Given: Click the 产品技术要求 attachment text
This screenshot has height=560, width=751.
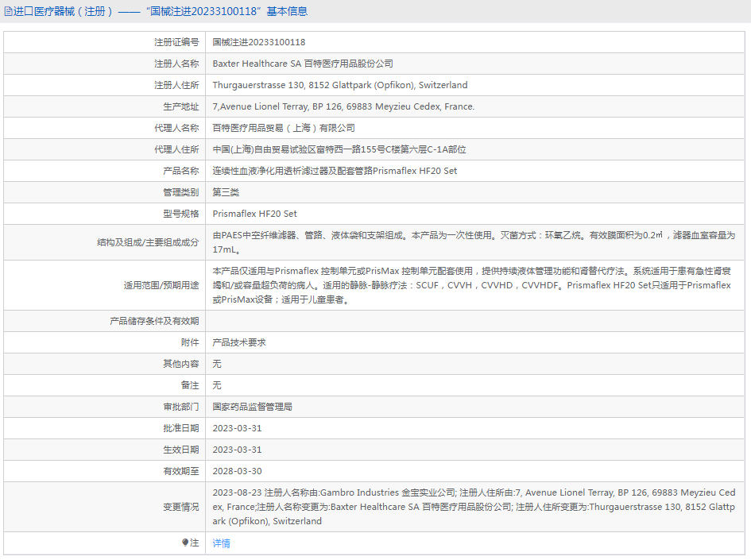Looking at the screenshot, I should [x=239, y=342].
